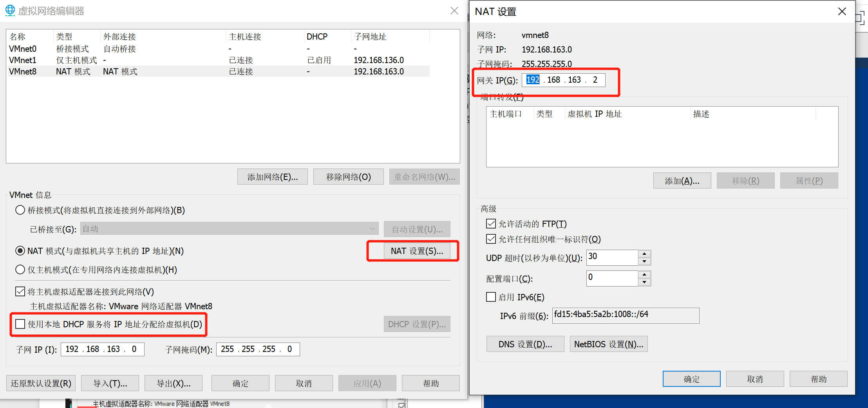Screen dimensions: 868x408
Task: Click the 网关 IP input field
Action: coord(564,80)
